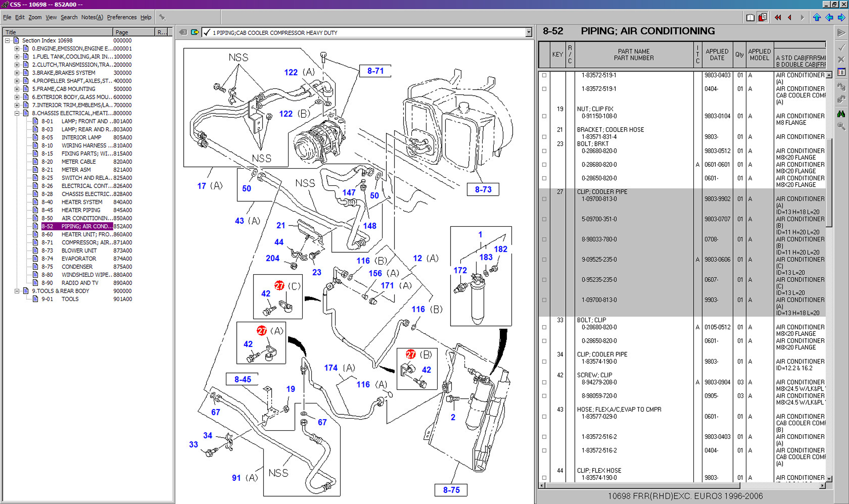Click the red double-left rewind arrows
The height and width of the screenshot is (504, 849).
point(777,17)
